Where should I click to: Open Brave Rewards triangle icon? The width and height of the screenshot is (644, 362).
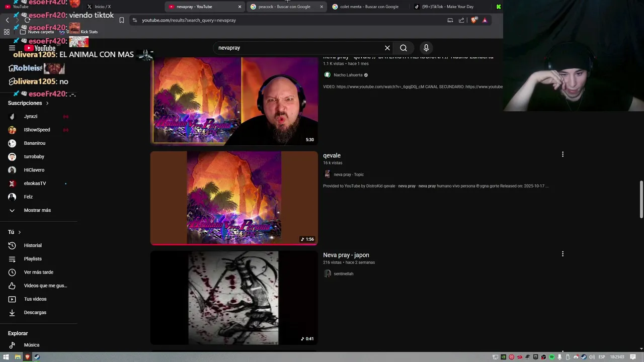(485, 20)
